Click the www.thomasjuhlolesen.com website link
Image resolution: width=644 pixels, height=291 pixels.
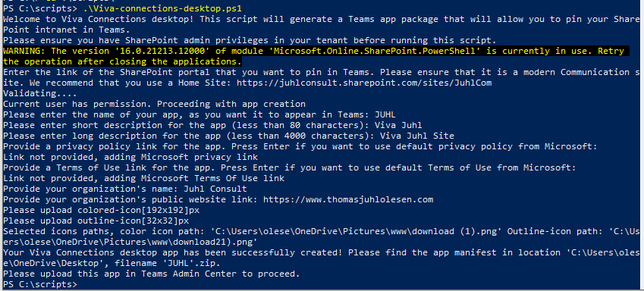(x=348, y=200)
